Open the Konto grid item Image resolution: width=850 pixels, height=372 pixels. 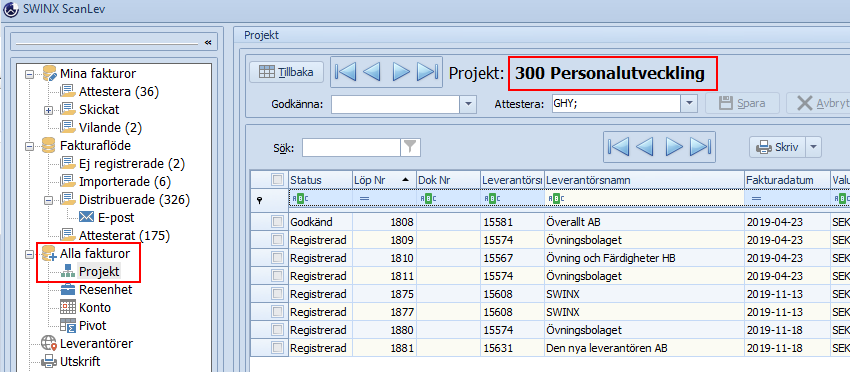pyautogui.click(x=94, y=307)
